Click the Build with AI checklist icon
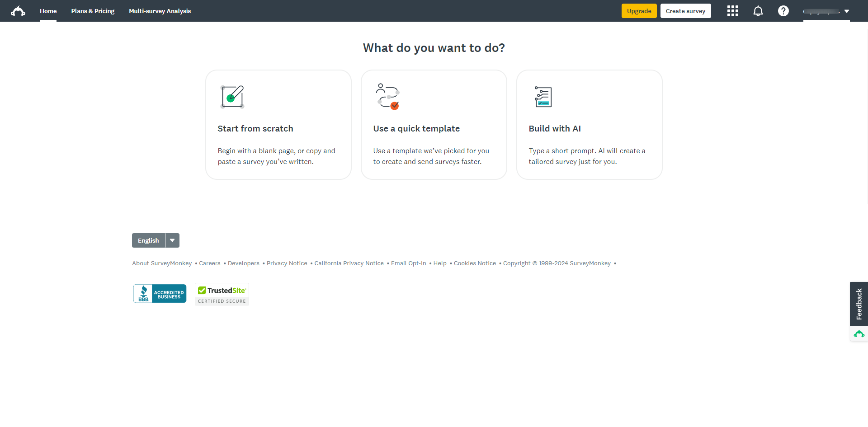 (543, 97)
